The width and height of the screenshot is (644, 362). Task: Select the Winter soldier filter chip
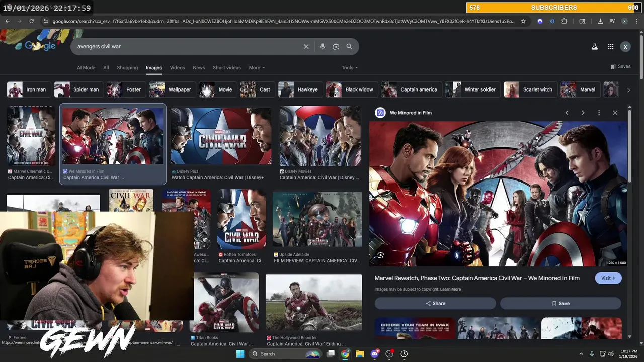(473, 89)
